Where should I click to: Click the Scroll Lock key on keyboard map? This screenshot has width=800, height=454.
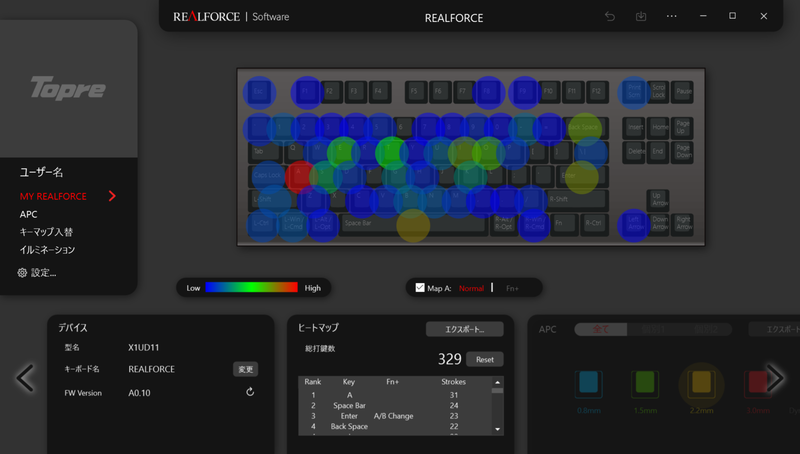pos(659,92)
